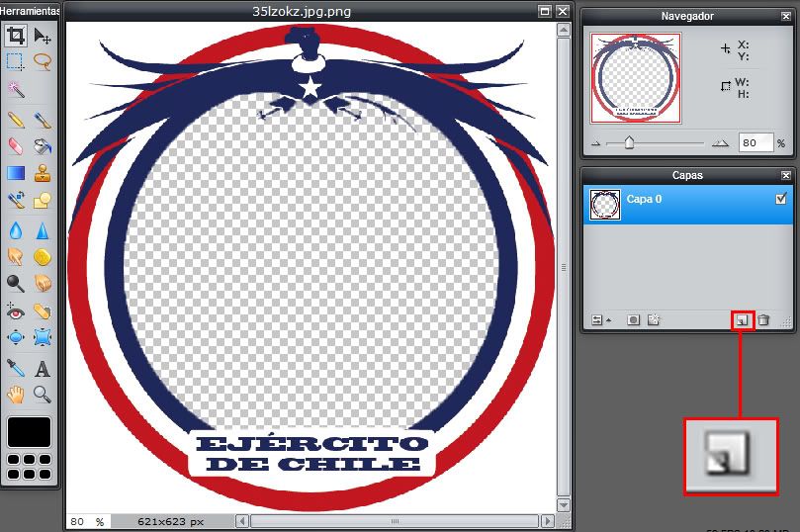This screenshot has width=800, height=532.
Task: Click the Navegador zoom slider handle
Action: (629, 143)
